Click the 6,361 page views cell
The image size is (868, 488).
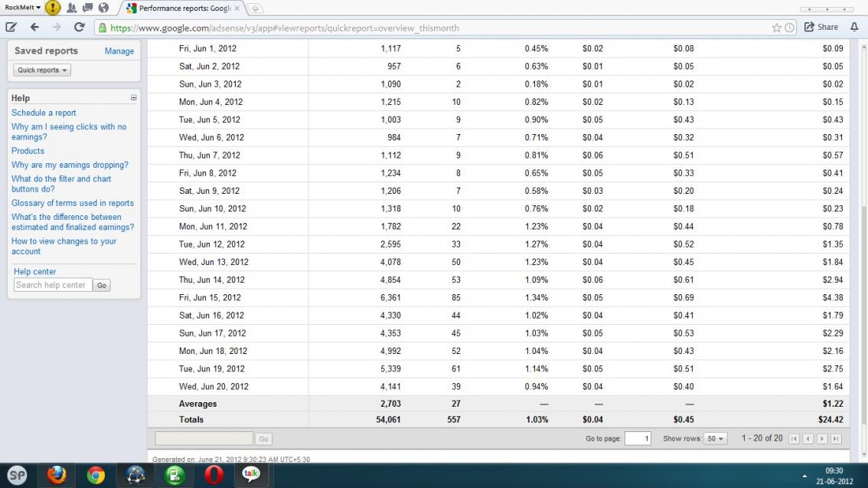click(390, 297)
